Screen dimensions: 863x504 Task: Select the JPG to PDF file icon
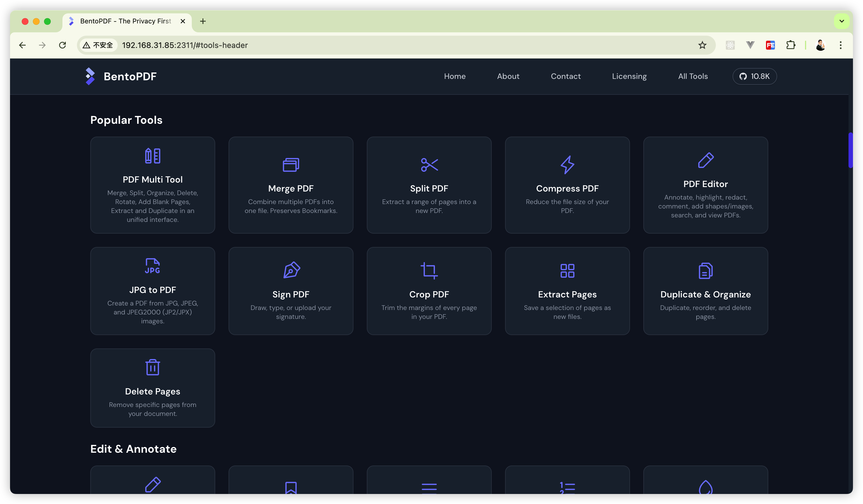coord(152,266)
